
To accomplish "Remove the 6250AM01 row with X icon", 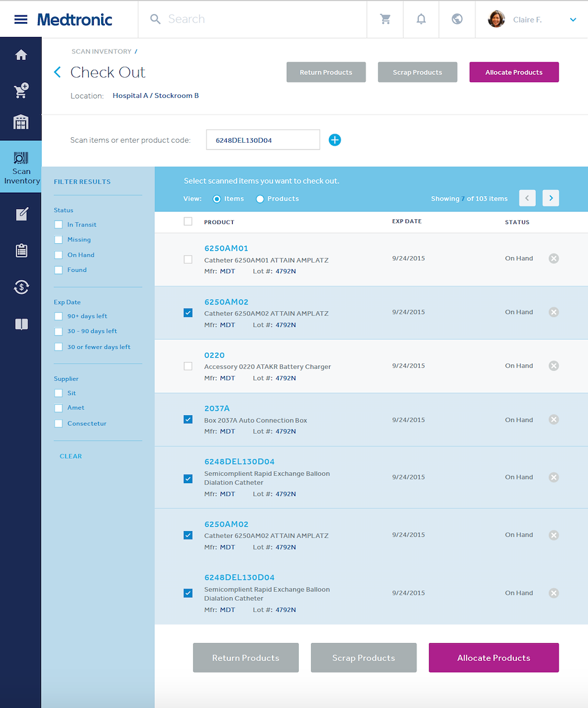I will click(x=554, y=258).
